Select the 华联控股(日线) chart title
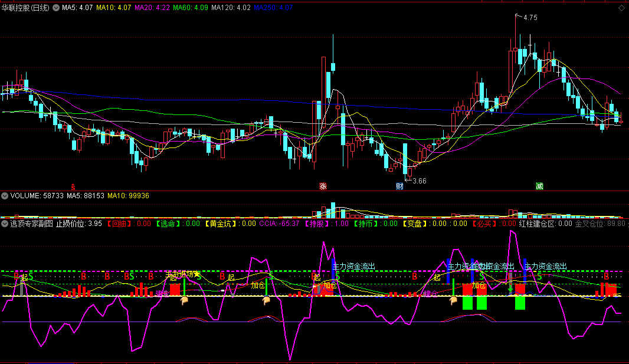The height and width of the screenshot is (364, 629). click(26, 8)
